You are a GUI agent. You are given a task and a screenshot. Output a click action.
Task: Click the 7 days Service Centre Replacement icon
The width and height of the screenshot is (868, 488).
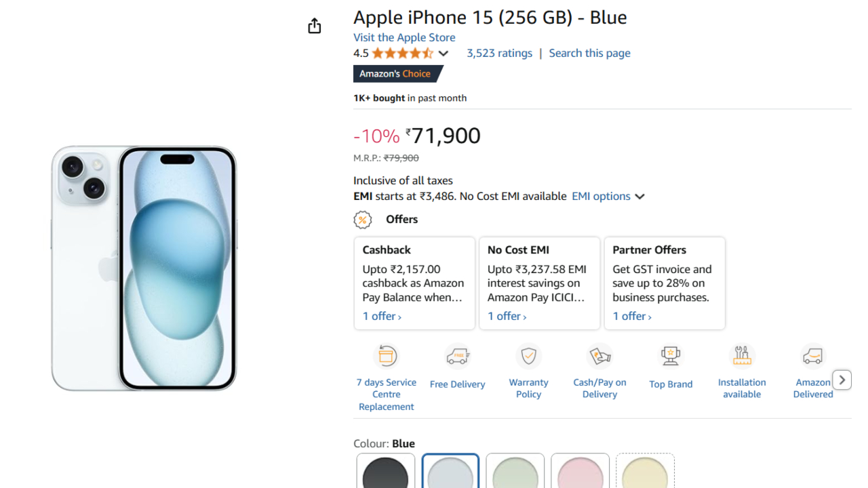point(387,356)
